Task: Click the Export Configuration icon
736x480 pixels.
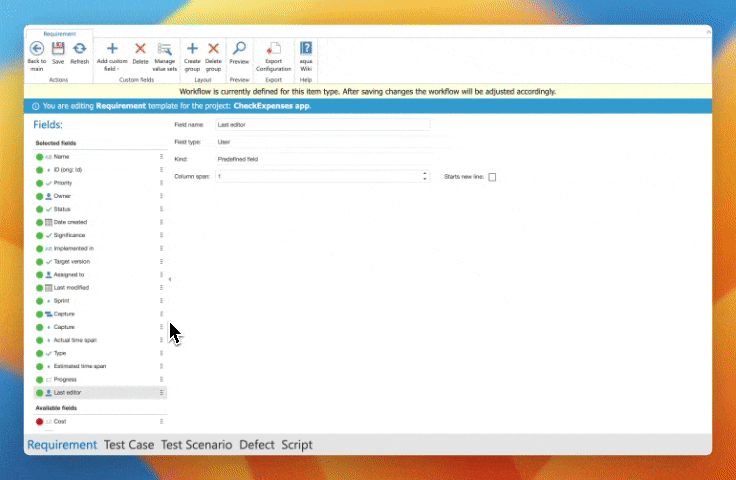Action: (x=273, y=49)
